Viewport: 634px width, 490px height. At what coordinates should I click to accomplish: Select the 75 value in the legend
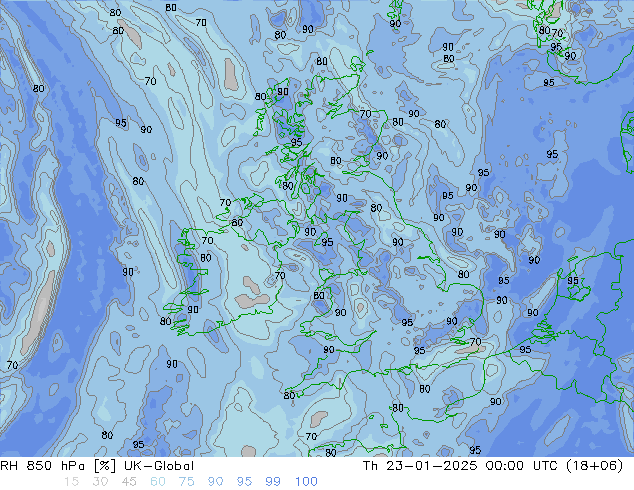(x=186, y=482)
